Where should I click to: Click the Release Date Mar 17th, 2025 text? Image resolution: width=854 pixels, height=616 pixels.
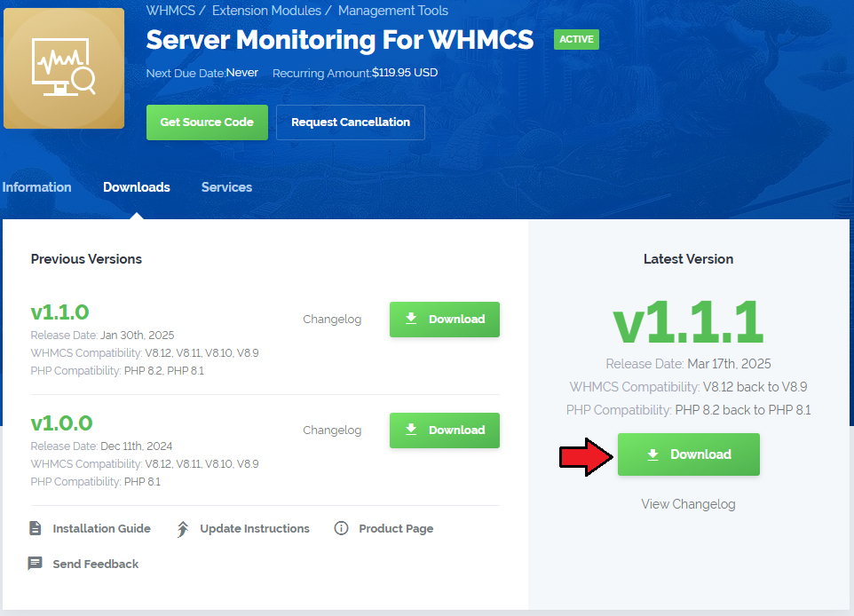pos(688,363)
